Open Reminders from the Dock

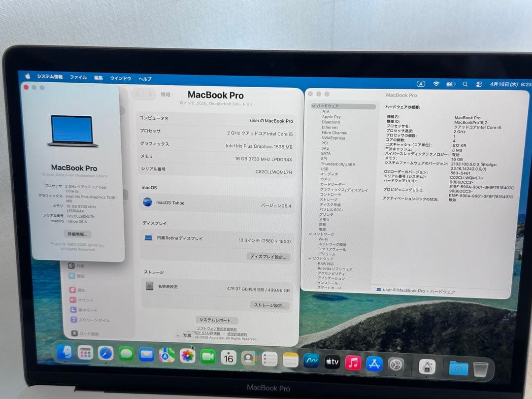270,359
